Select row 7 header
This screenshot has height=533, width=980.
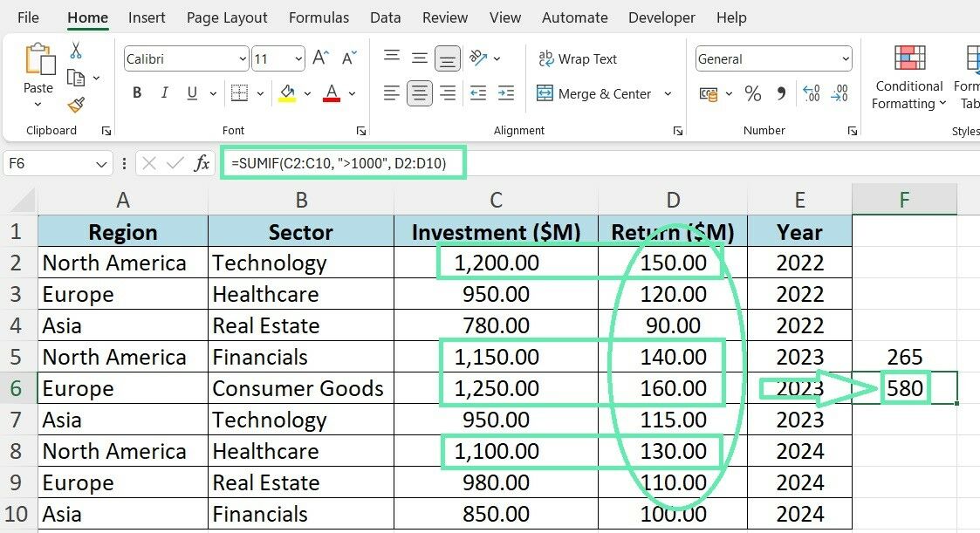click(x=17, y=420)
